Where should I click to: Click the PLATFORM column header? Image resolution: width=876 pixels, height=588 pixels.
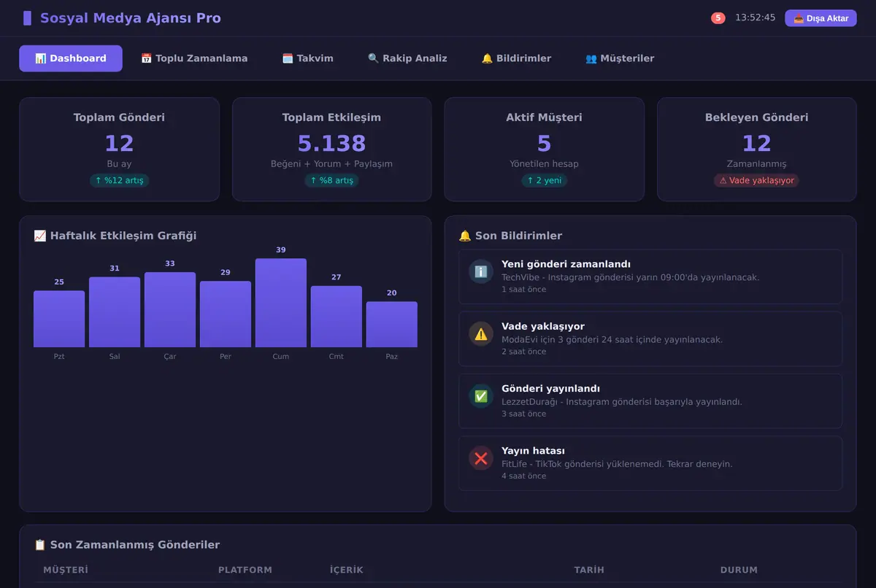coord(245,570)
